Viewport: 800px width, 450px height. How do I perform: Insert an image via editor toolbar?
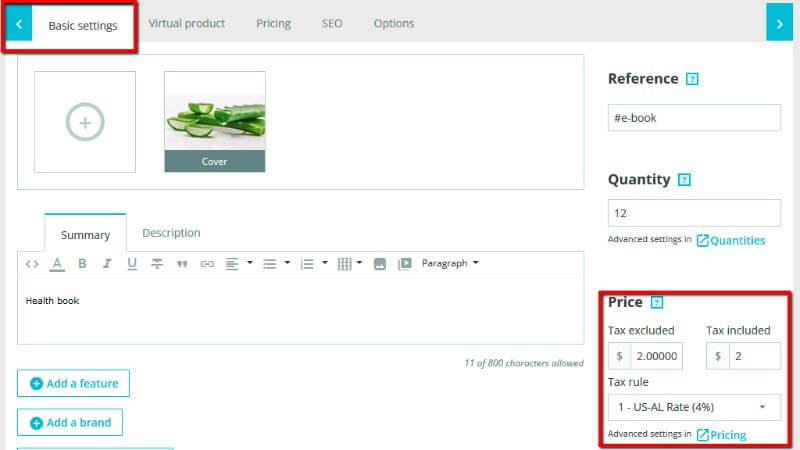point(380,264)
